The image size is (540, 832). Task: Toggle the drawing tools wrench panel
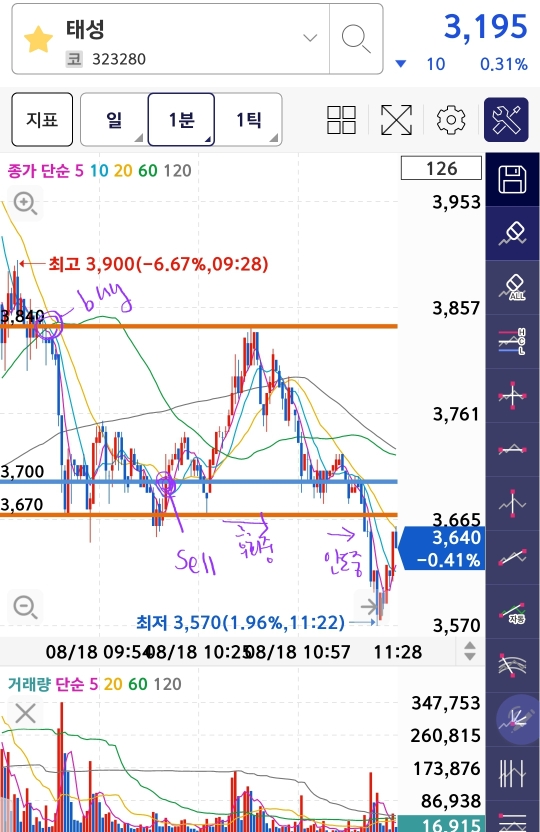coord(506,119)
